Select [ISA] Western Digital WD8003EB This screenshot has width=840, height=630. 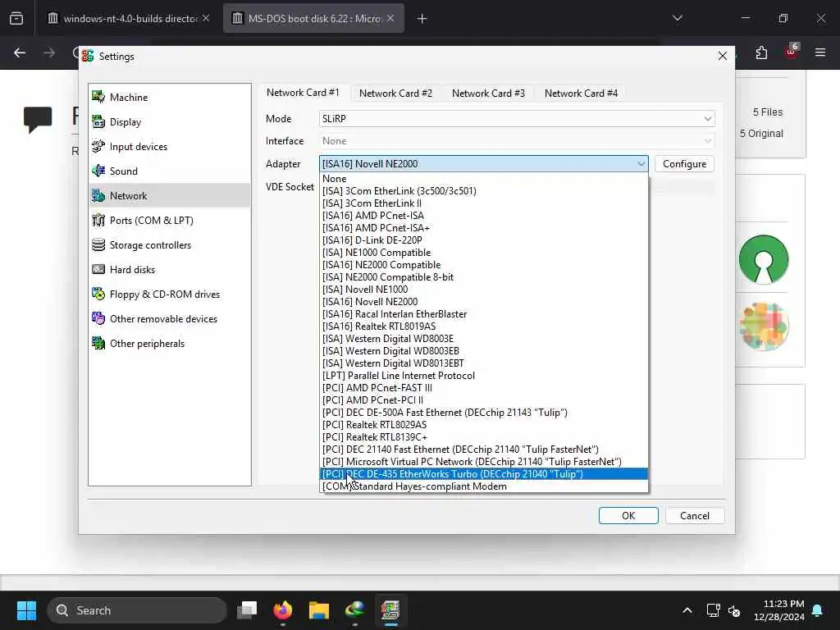[x=484, y=351]
